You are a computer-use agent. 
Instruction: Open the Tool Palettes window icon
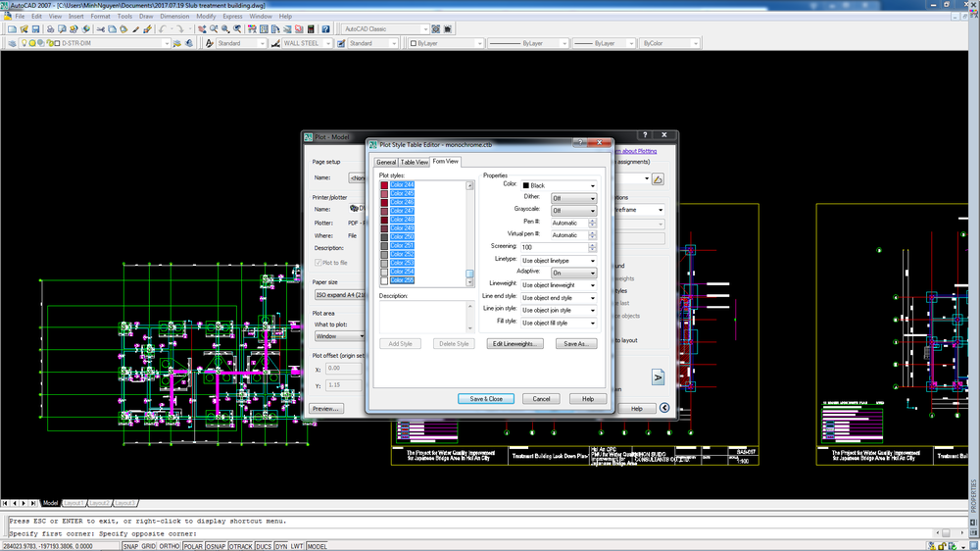coord(275,28)
